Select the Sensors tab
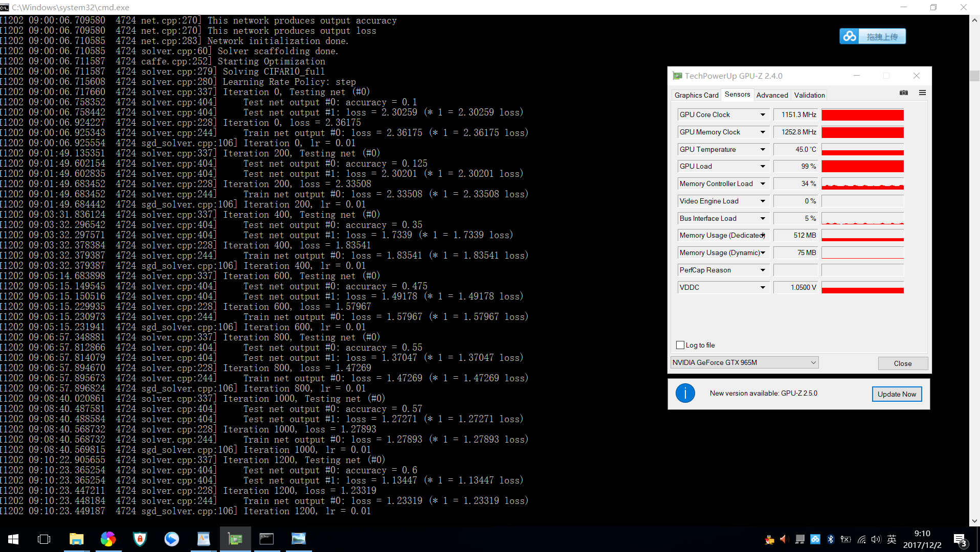Screen dimensions: 980x552 737,95
